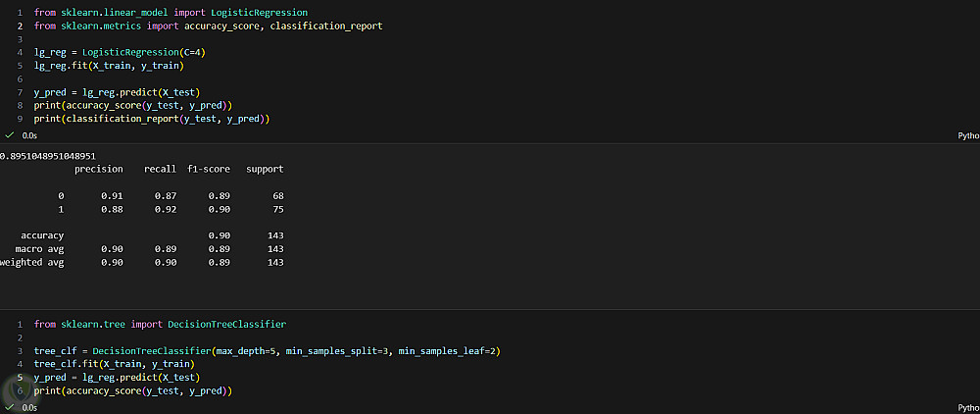The height and width of the screenshot is (414, 980).
Task: Click the sklearn.metrics import line
Action: pyautogui.click(x=208, y=26)
